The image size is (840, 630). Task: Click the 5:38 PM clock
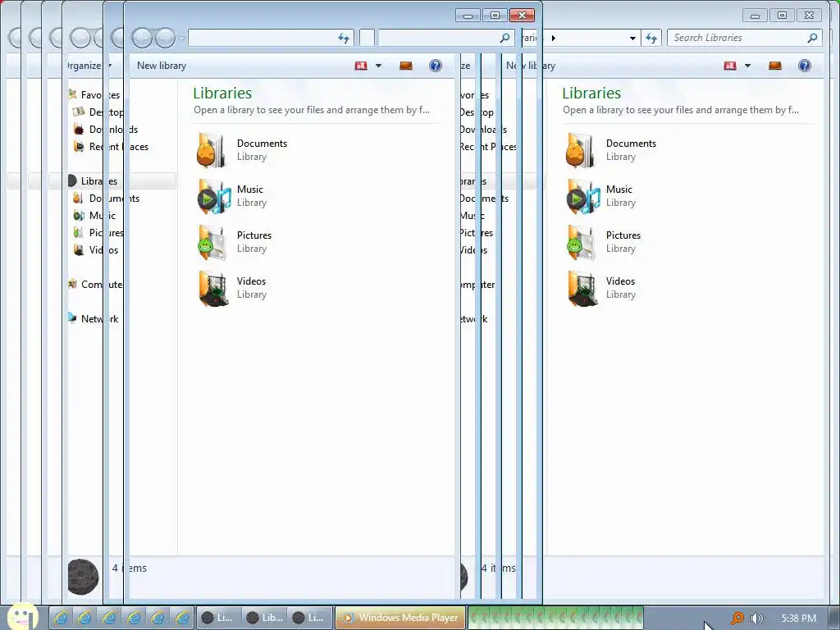point(798,619)
